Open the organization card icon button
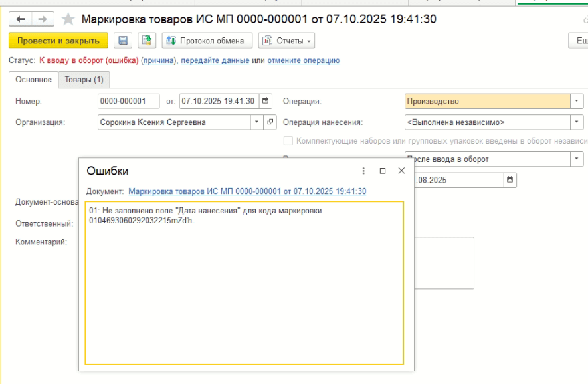Viewport: 588px width, 384px height. (270, 122)
